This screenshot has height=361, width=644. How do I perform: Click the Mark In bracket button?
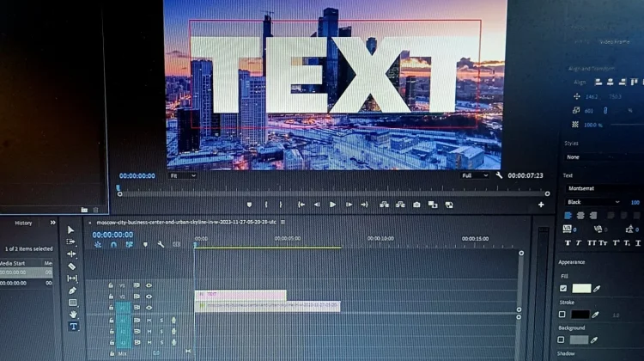pyautogui.click(x=266, y=205)
